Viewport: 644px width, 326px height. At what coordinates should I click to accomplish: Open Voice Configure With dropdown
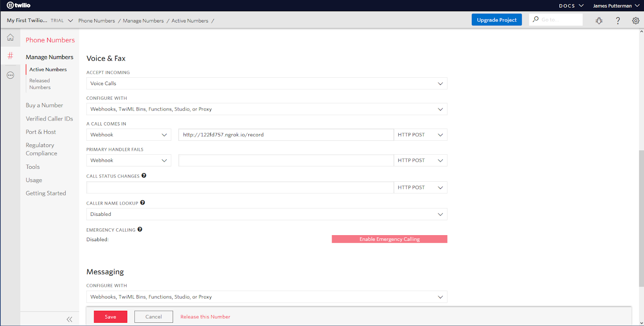click(267, 109)
